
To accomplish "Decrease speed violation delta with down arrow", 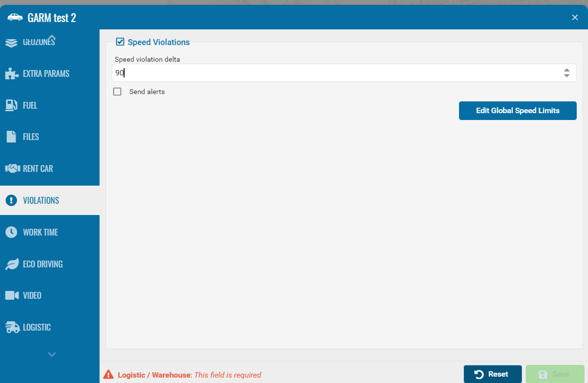I will (566, 76).
